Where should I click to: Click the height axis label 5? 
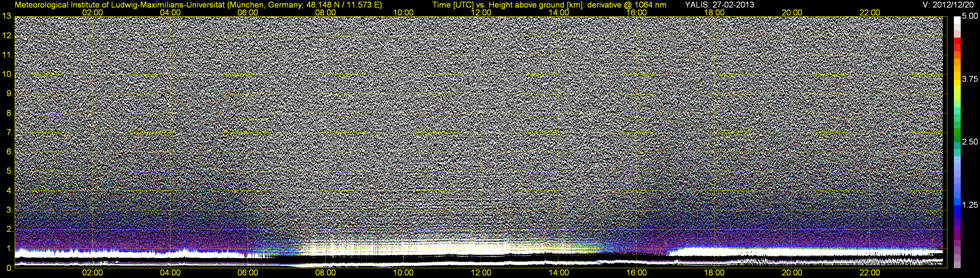9,171
